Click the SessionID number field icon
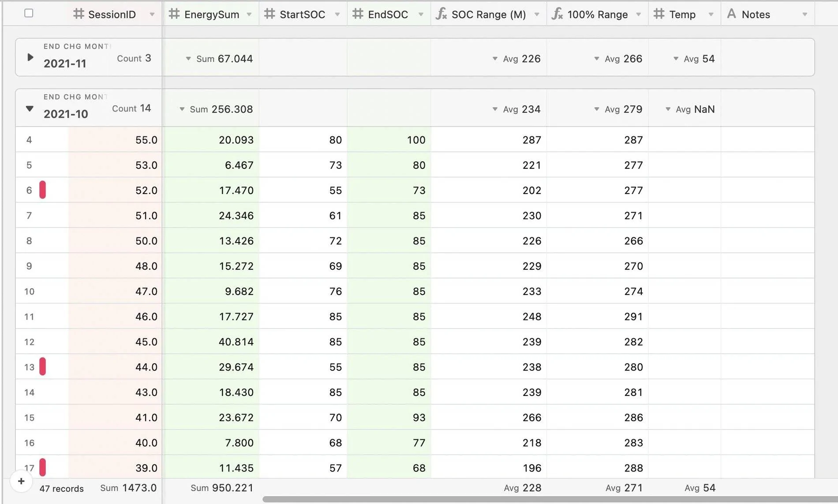Image resolution: width=838 pixels, height=504 pixels. pyautogui.click(x=79, y=14)
